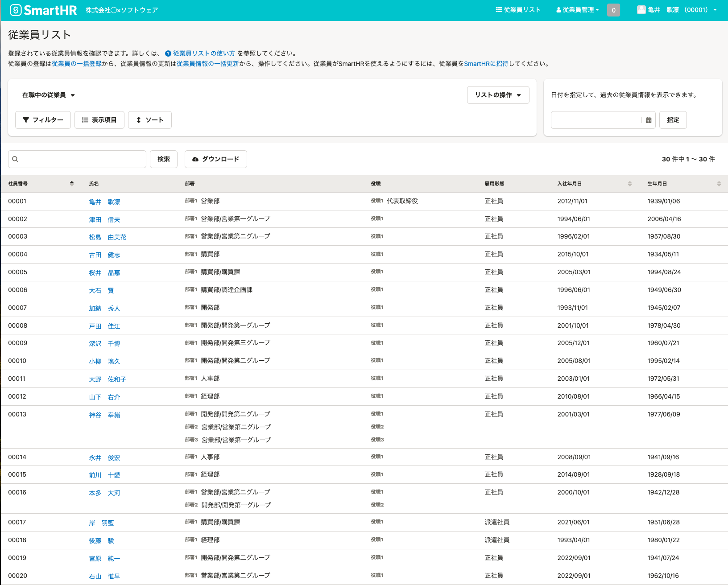Open employee 神谷 幸緒
Screen dimensions: 728x585
pos(104,415)
